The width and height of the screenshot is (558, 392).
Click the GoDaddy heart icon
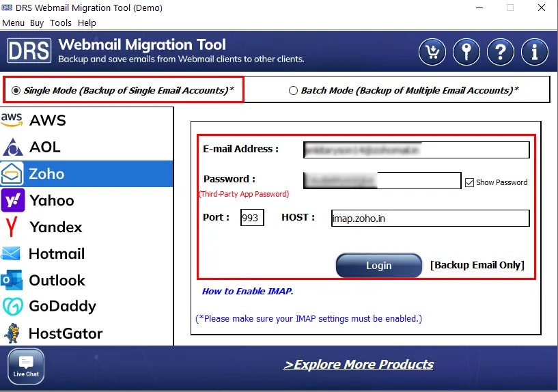point(13,306)
